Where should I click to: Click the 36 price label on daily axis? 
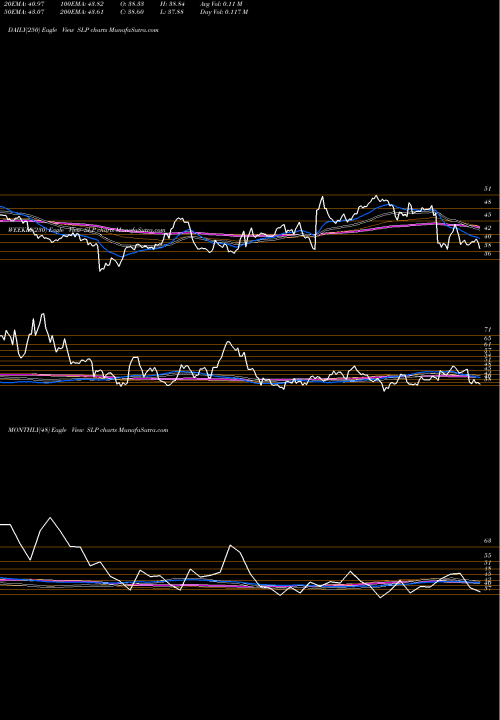488,253
